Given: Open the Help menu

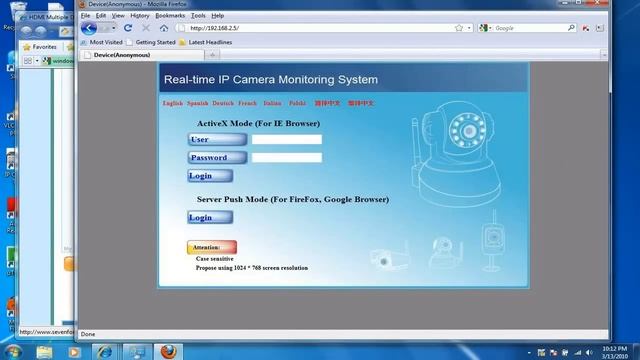Looking at the screenshot, I should coord(218,16).
